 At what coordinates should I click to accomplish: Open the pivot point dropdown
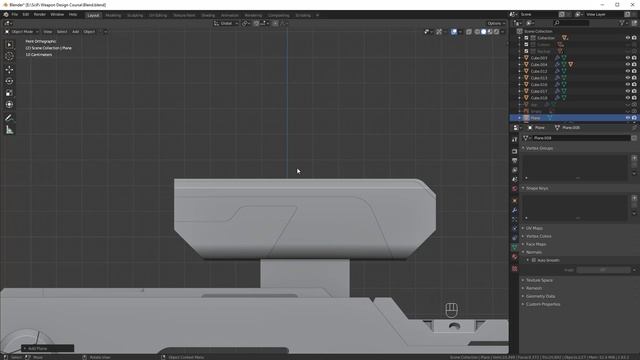coord(245,23)
